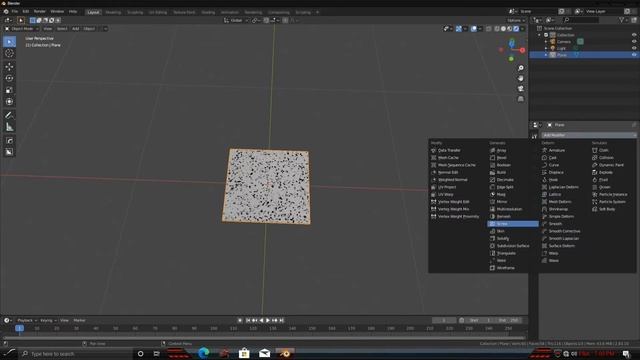Open the Options dropdown in viewport header
This screenshot has height=360, width=640.
516,20
